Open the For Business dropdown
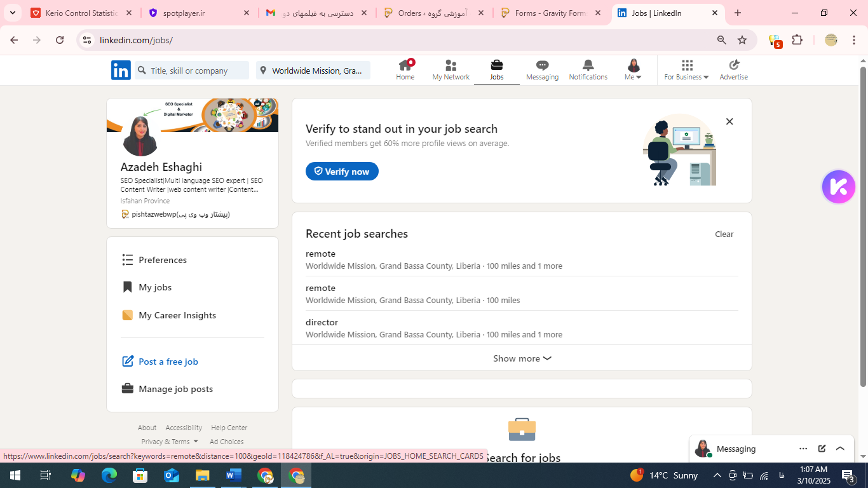868x488 pixels. click(686, 70)
